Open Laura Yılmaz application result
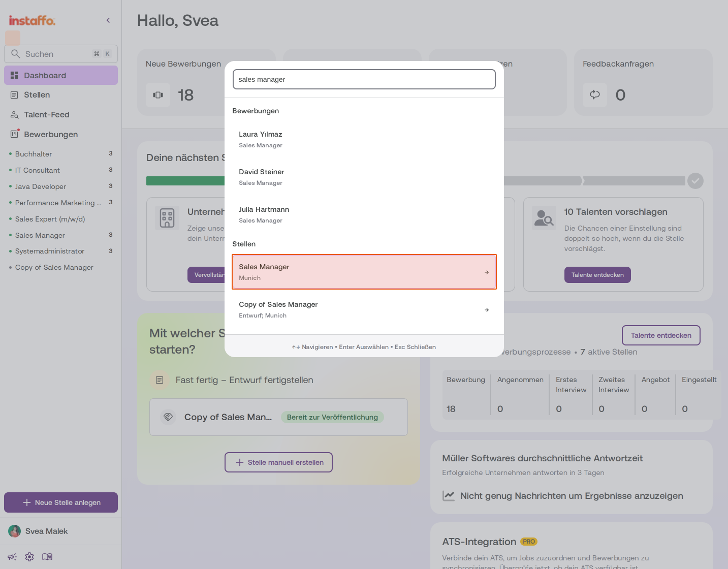This screenshot has height=569, width=728. click(364, 140)
